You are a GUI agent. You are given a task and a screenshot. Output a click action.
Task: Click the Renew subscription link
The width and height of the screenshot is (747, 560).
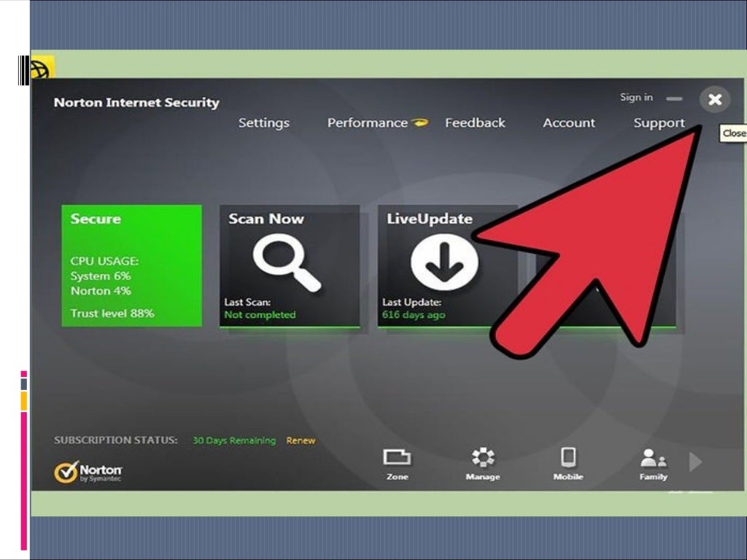[301, 440]
